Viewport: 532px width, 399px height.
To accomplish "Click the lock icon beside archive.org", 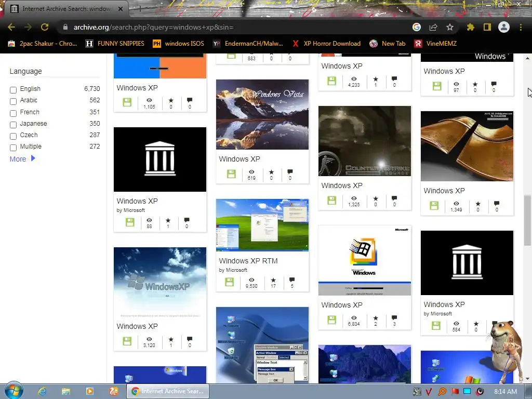I will (65, 27).
